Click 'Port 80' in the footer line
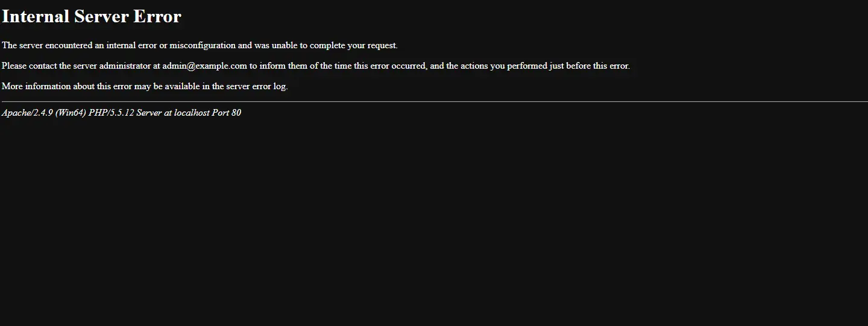The image size is (868, 326). 227,113
